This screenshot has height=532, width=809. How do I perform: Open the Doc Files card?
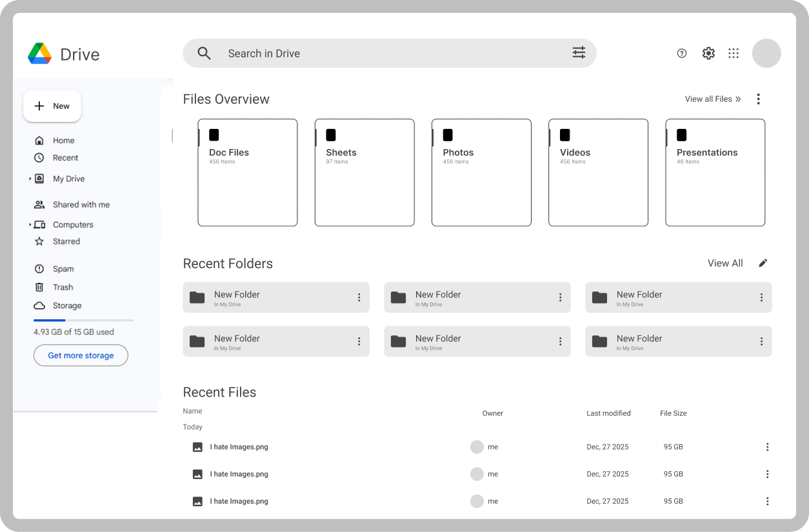[x=248, y=172]
